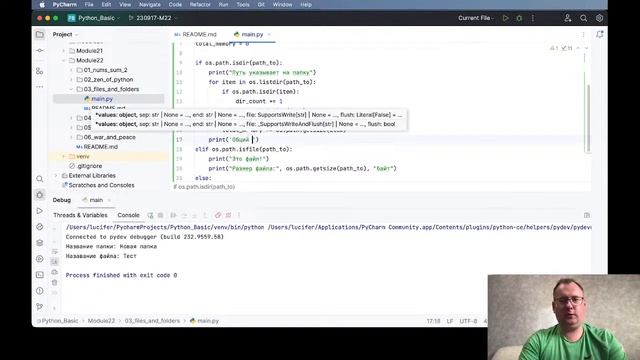Close the main.py editor tab
This screenshot has width=640, height=360.
(269, 35)
